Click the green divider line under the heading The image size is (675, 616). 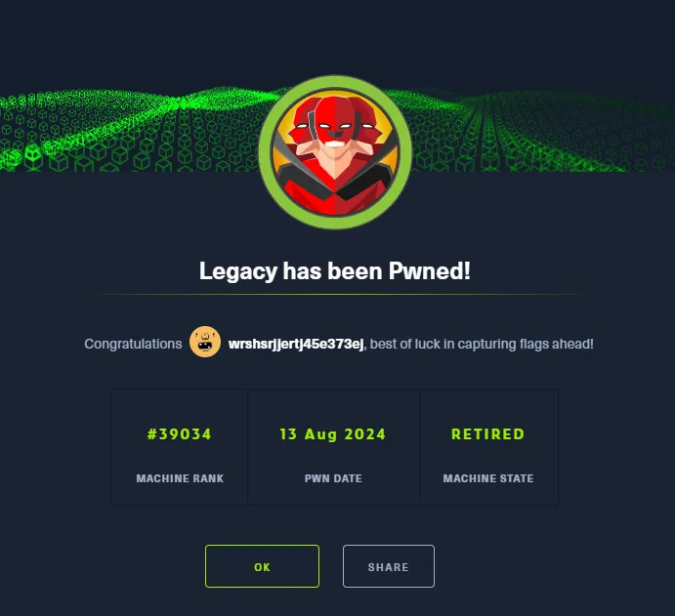click(337, 294)
